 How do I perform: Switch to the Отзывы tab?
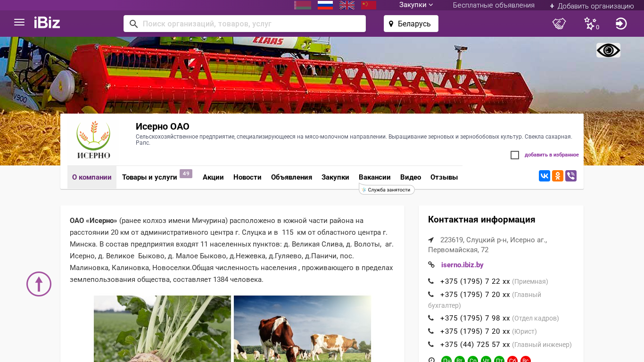tap(444, 177)
